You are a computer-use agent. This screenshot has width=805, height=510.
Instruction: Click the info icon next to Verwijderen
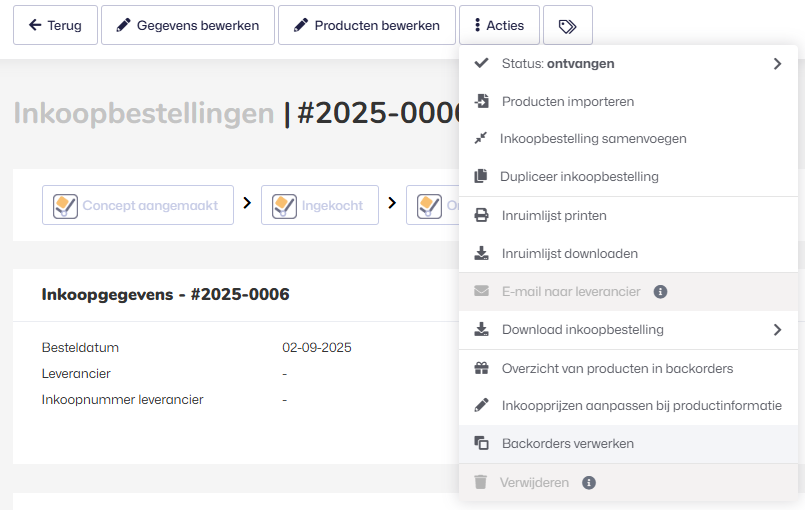[x=589, y=482]
